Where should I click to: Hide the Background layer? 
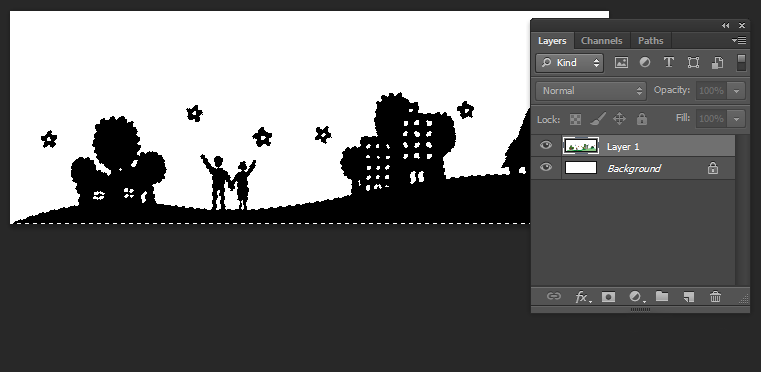(x=546, y=168)
